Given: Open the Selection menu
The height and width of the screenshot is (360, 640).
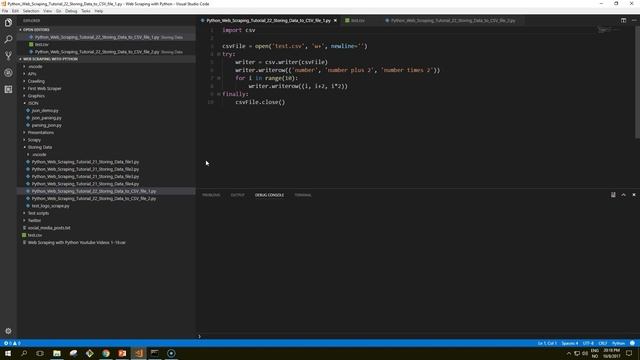Looking at the screenshot, I should pos(31,11).
